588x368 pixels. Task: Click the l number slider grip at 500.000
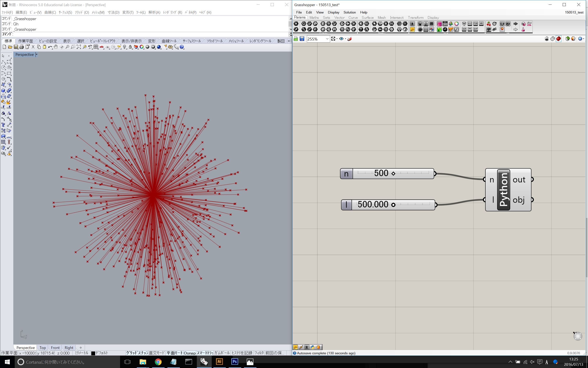pos(393,205)
